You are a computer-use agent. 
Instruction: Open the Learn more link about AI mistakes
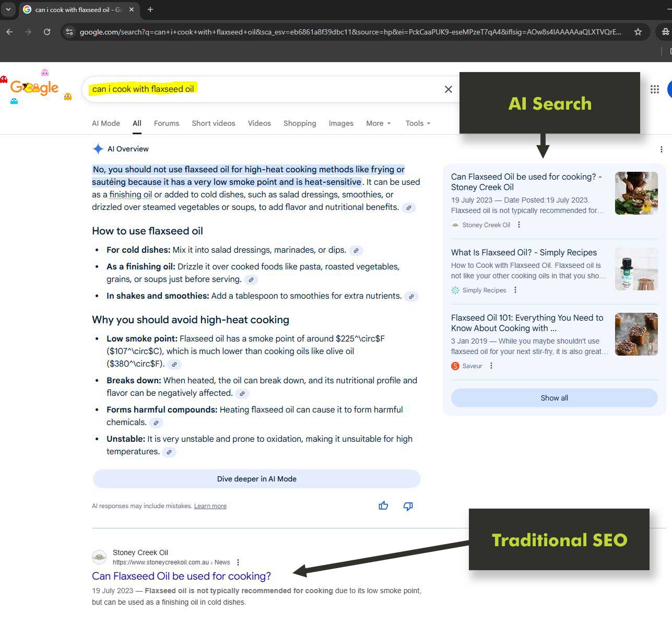point(210,505)
